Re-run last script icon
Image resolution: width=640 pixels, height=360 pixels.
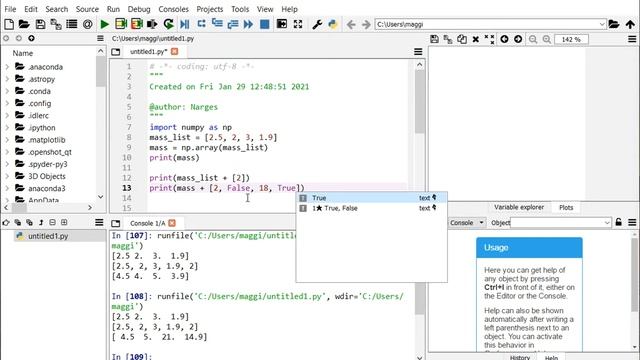(x=168, y=24)
